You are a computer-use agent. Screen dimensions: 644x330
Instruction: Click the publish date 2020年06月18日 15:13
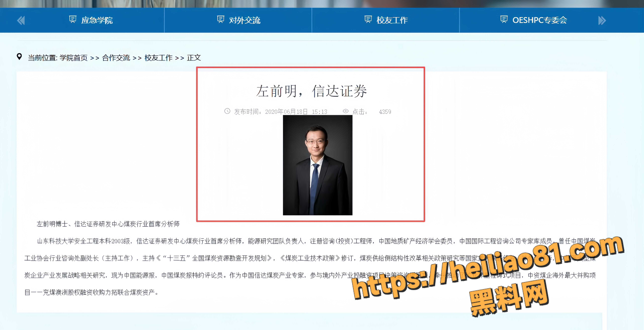tap(296, 112)
